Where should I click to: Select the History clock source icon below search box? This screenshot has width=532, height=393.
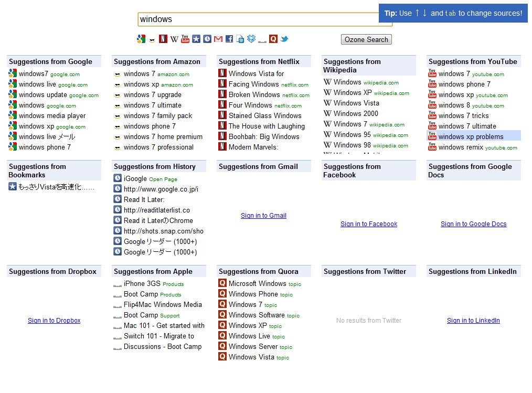click(x=207, y=39)
